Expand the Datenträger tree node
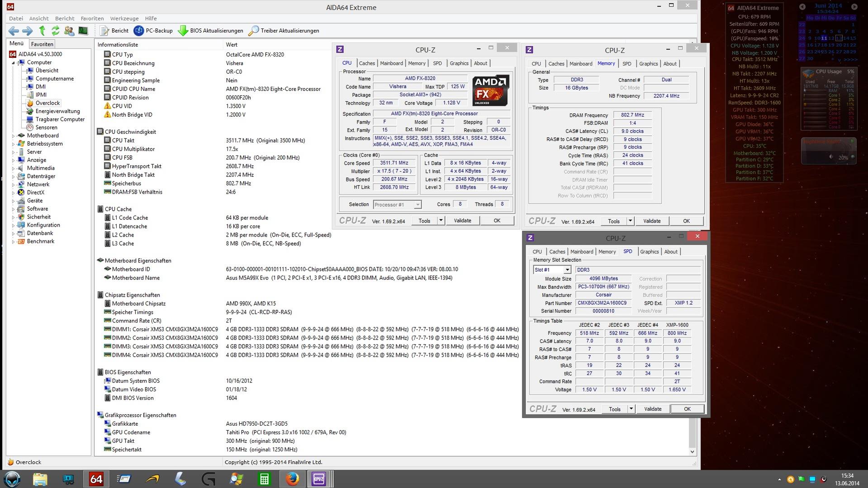Viewport: 868px width, 488px height. pyautogui.click(x=13, y=176)
